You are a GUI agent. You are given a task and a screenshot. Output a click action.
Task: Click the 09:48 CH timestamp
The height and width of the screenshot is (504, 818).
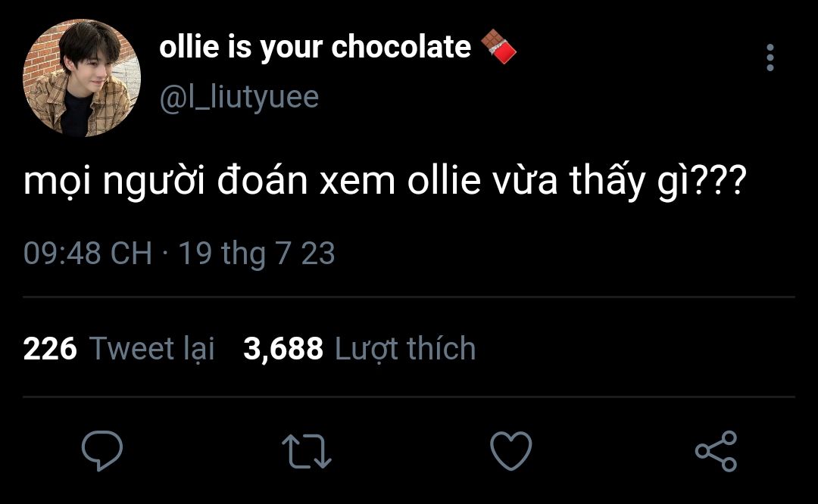[88, 254]
